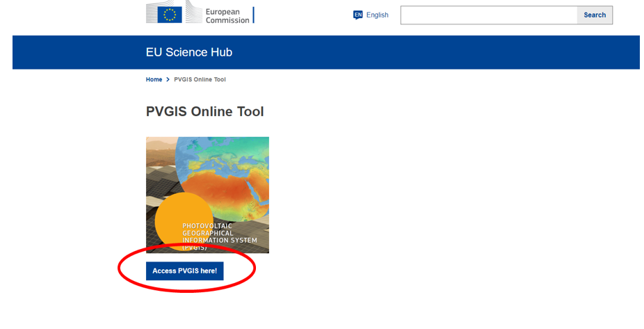Click the European Union flag emblem
Viewport: 644px width, 329px height.
[170, 15]
